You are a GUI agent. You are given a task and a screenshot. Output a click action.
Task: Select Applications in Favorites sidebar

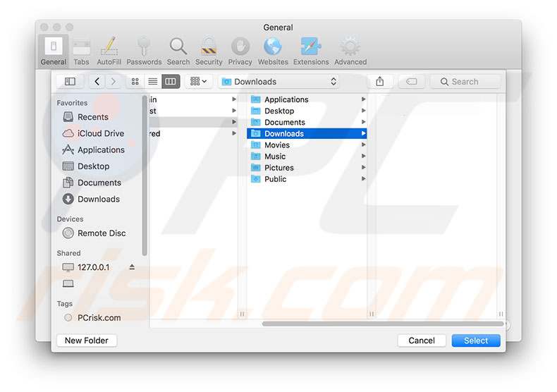pyautogui.click(x=94, y=150)
